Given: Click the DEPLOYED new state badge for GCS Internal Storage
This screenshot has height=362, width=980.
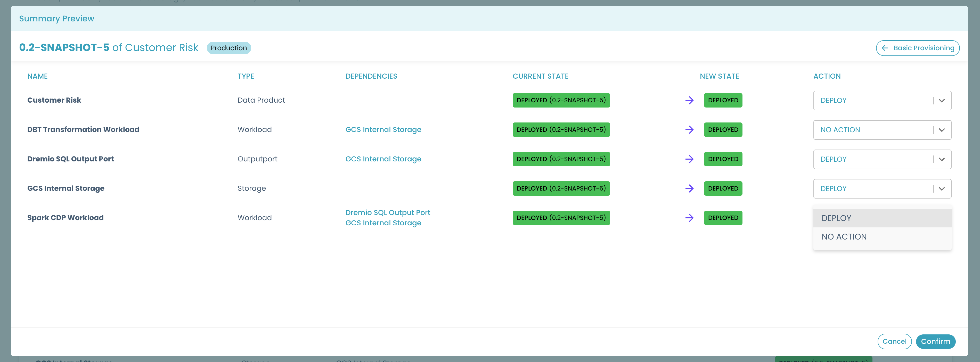Looking at the screenshot, I should (723, 188).
